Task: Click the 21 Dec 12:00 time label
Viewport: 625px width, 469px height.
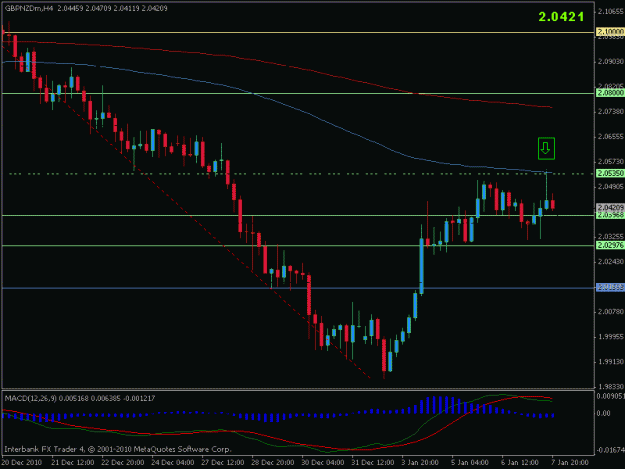Action: (x=73, y=463)
